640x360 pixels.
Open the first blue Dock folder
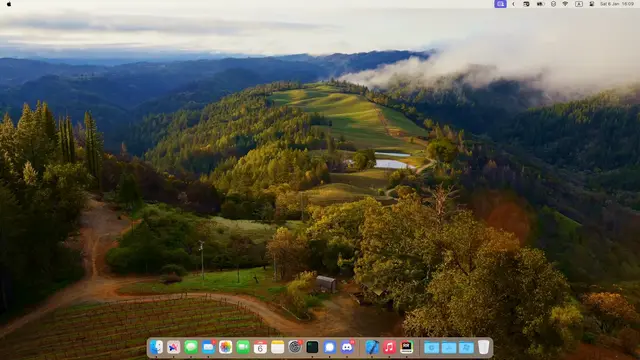(431, 347)
